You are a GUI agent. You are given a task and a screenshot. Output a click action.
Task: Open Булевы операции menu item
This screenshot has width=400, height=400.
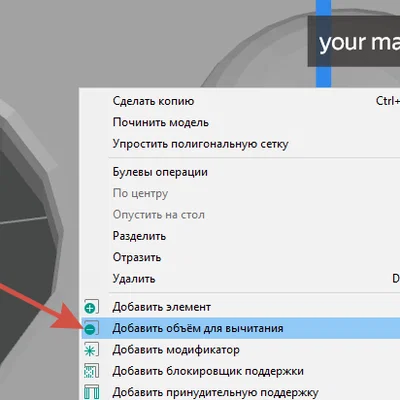[x=241, y=172]
